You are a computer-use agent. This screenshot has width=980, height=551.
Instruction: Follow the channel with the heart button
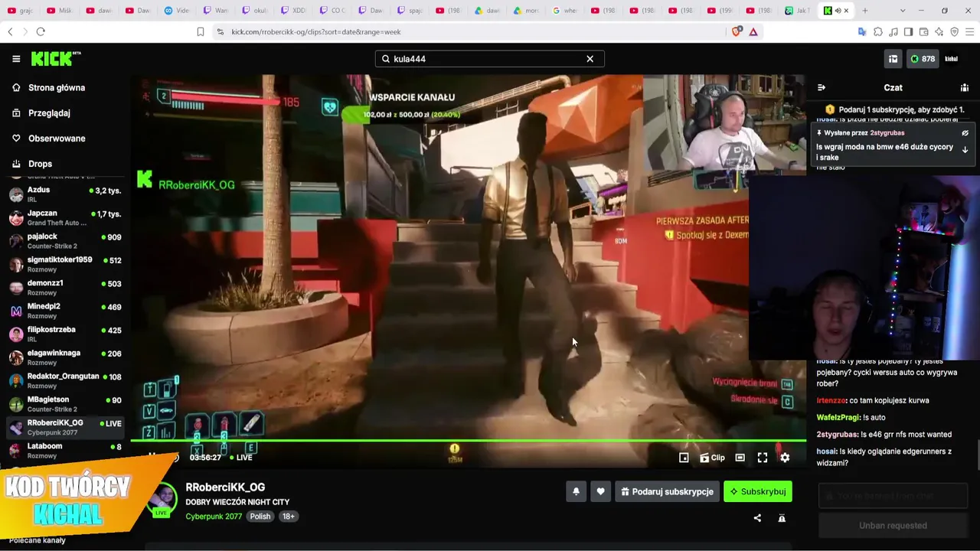pos(600,492)
